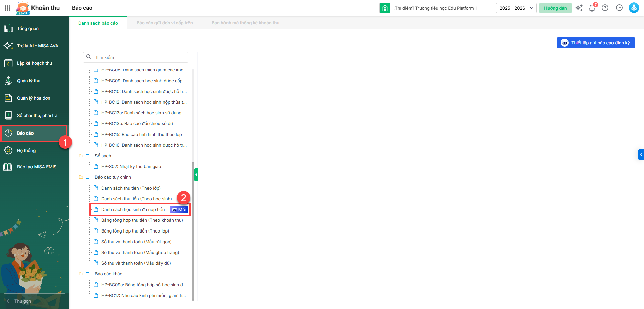Open the 2025 - 2026 school year dropdown

516,8
